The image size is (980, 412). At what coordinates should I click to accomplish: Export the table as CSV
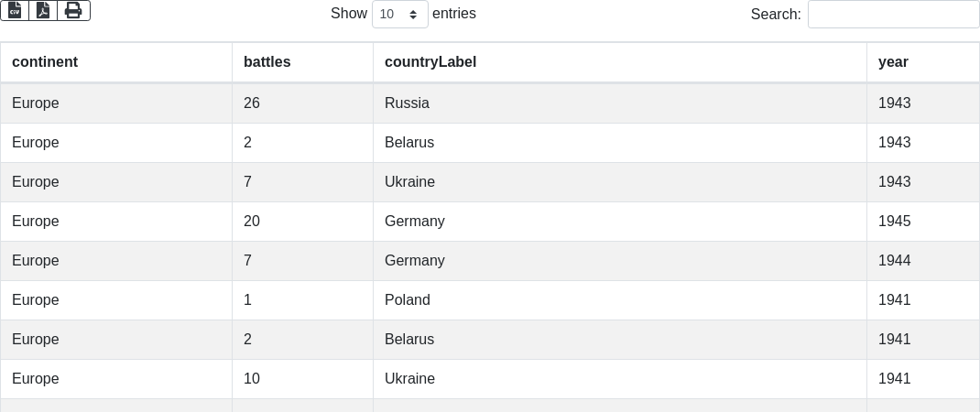15,10
